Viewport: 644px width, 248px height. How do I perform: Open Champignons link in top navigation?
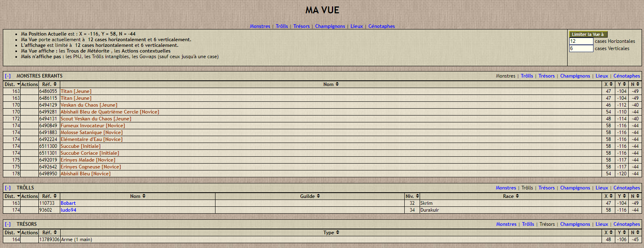click(330, 26)
